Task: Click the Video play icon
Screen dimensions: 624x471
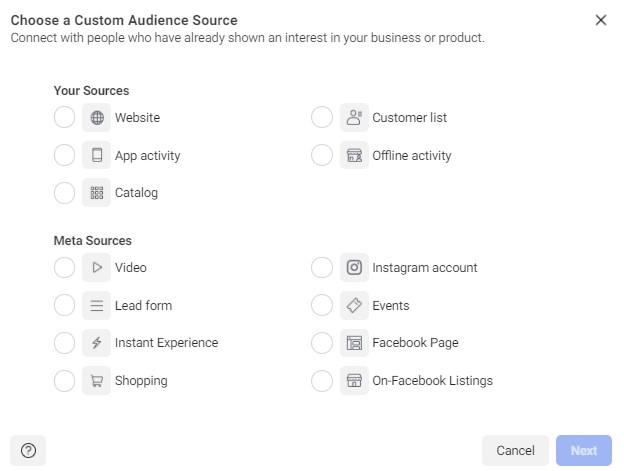Action: click(x=97, y=268)
